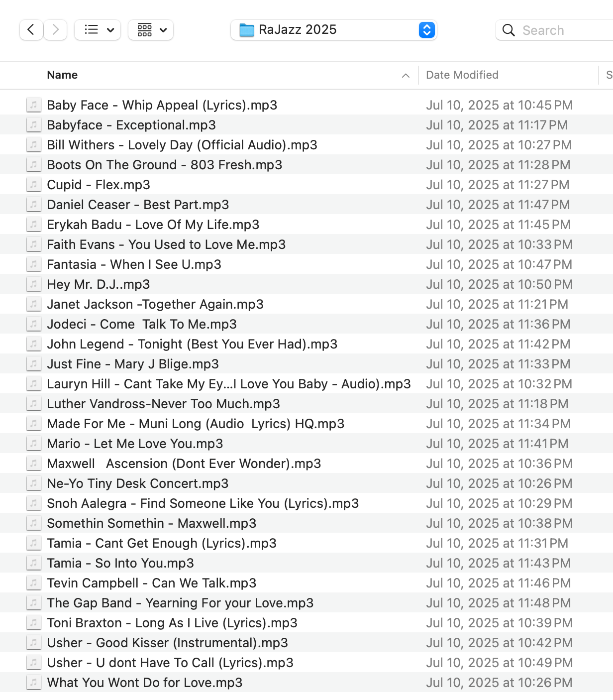
Task: Click the audio icon for Somethin Somethin - Maxwell
Action: (33, 523)
